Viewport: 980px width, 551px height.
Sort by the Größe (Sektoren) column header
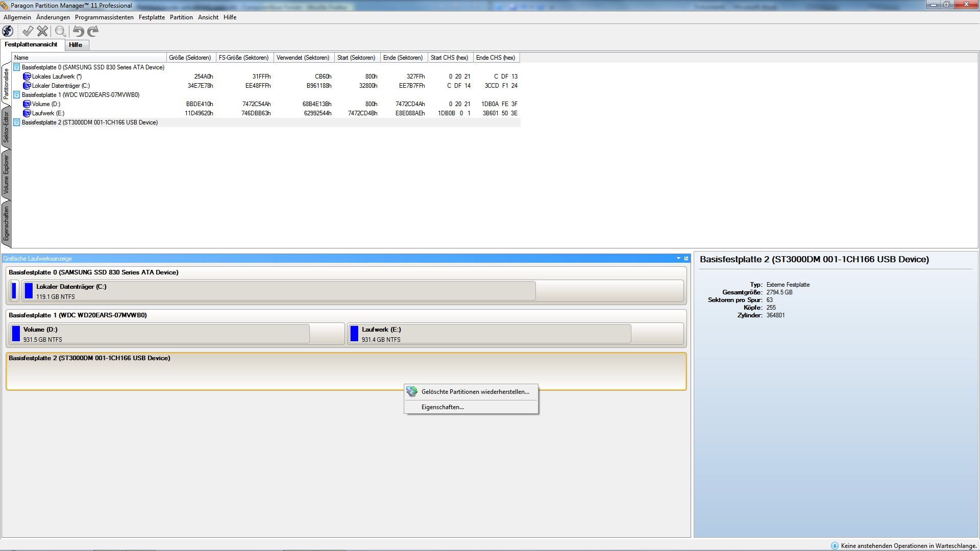(190, 58)
